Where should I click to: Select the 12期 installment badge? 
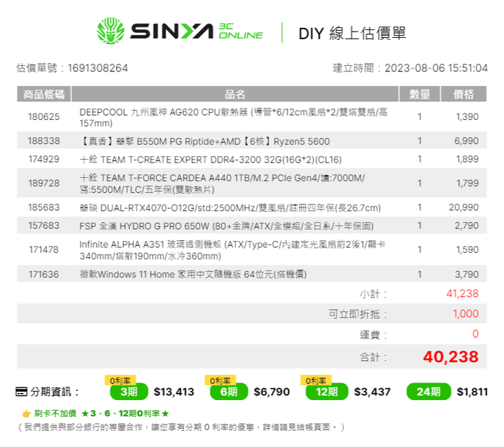(327, 392)
